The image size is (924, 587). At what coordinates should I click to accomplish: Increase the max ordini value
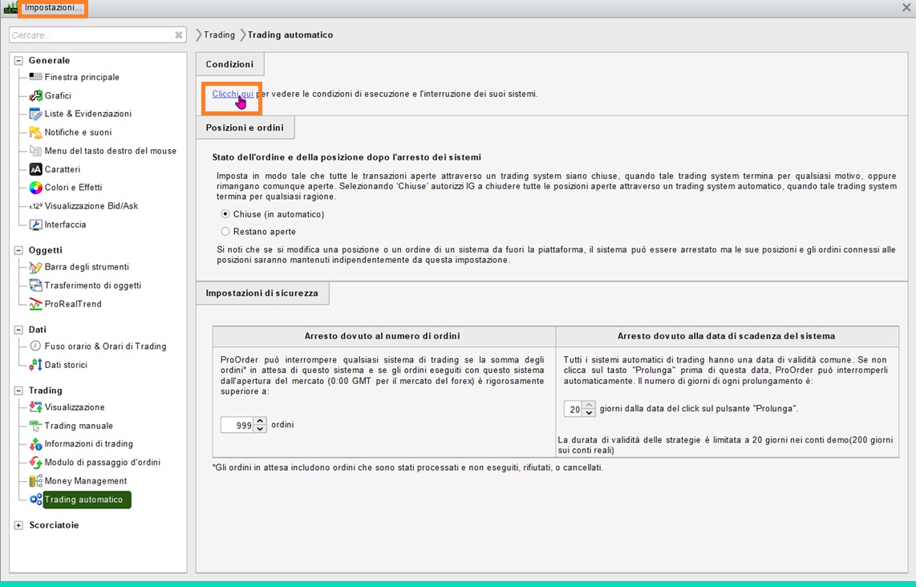pos(261,421)
